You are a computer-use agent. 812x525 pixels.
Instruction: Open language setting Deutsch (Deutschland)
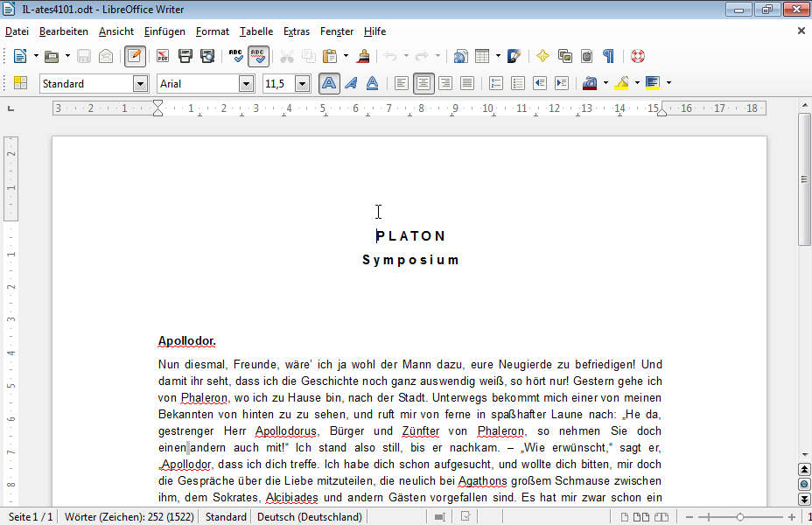(x=310, y=517)
